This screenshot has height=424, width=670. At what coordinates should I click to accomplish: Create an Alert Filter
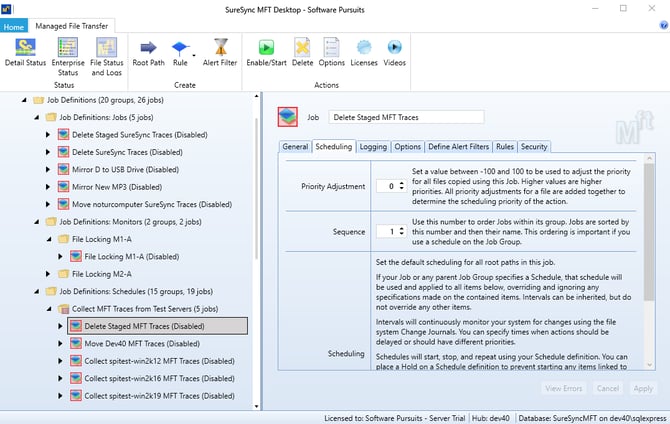pyautogui.click(x=220, y=52)
